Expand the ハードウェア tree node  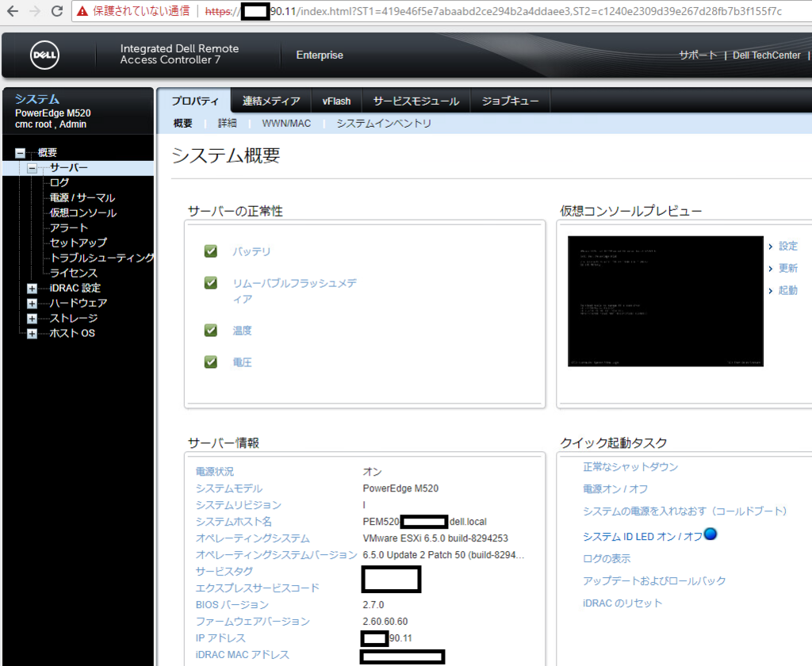32,304
